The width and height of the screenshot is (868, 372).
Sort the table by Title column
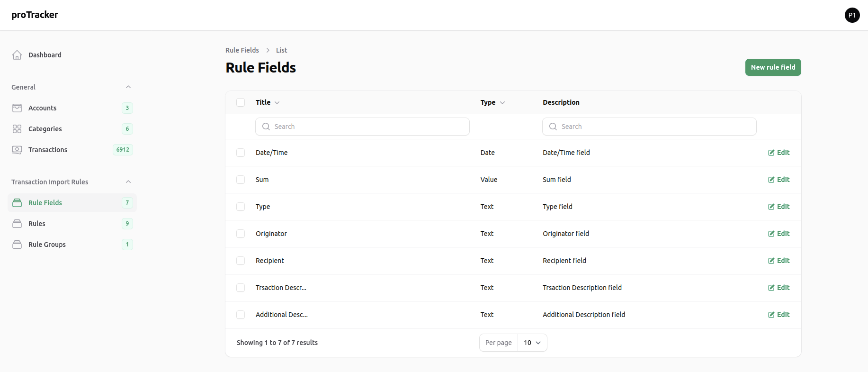[268, 102]
